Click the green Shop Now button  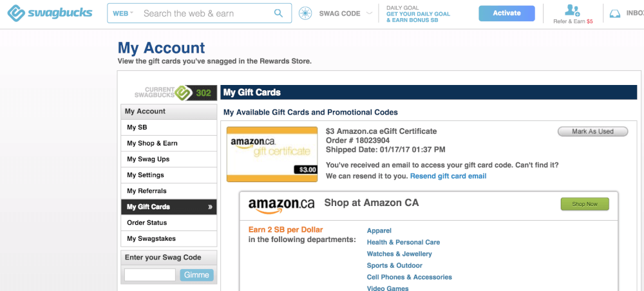585,204
